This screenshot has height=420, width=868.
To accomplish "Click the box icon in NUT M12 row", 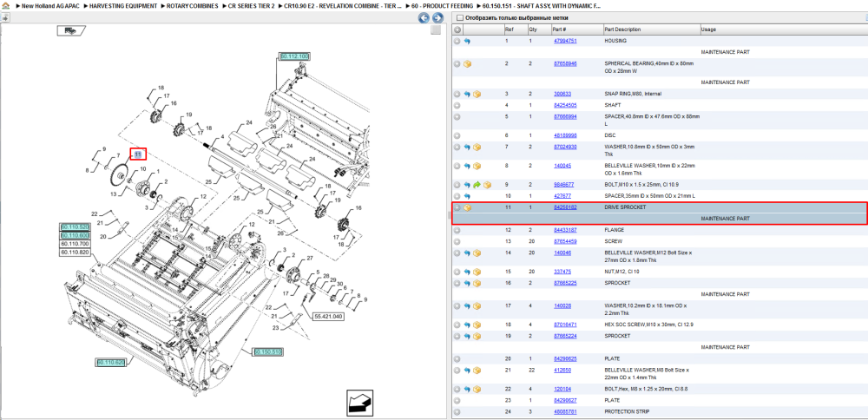I will 477,272.
